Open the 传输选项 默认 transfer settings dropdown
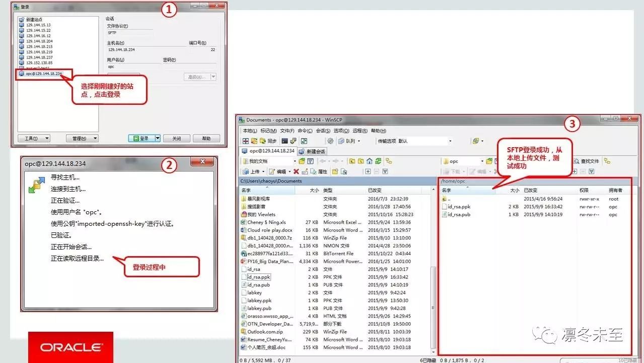Viewport: 644px width, 363px height. (x=450, y=141)
